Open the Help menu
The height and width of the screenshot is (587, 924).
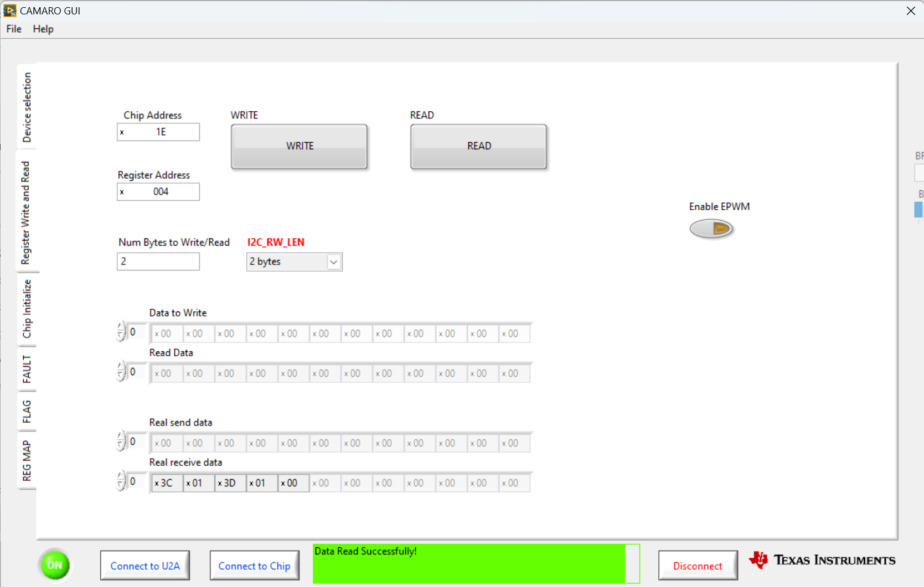click(43, 29)
